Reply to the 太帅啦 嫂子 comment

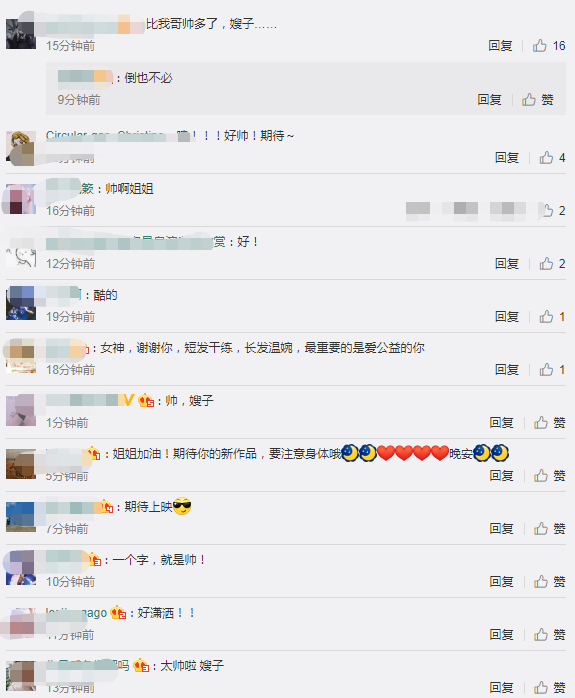[502, 687]
